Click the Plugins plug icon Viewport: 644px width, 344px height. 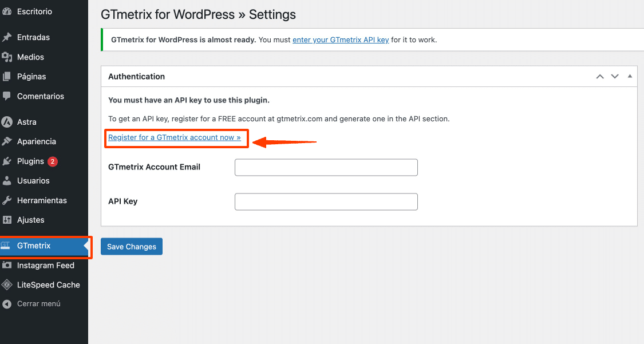[x=6, y=161]
